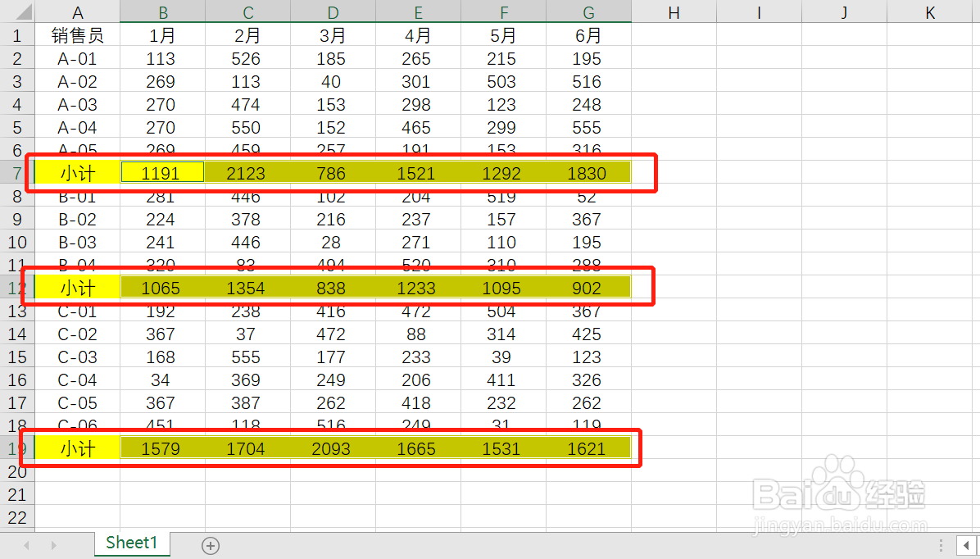
Task: Select column D header
Action: [333, 12]
